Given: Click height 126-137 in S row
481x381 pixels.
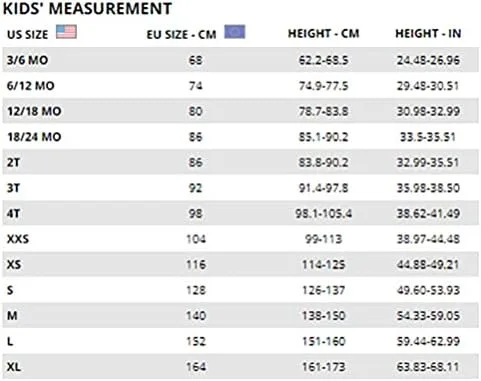Looking at the screenshot, I should [324, 290].
